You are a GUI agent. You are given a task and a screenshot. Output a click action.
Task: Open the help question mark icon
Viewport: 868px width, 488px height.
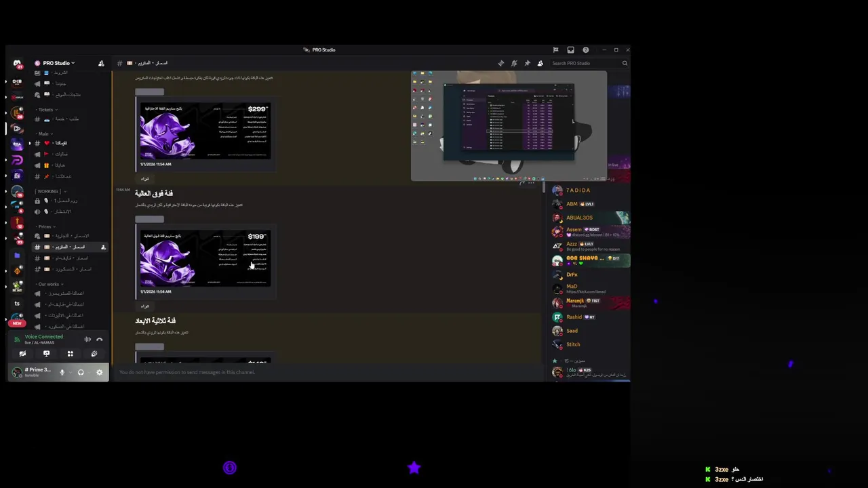pyautogui.click(x=586, y=49)
